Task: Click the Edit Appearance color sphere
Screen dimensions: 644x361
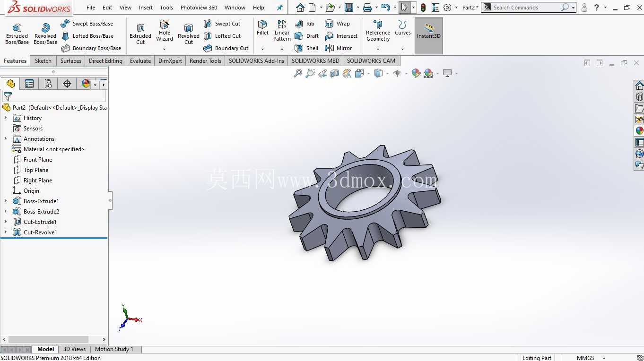Action: pyautogui.click(x=416, y=73)
